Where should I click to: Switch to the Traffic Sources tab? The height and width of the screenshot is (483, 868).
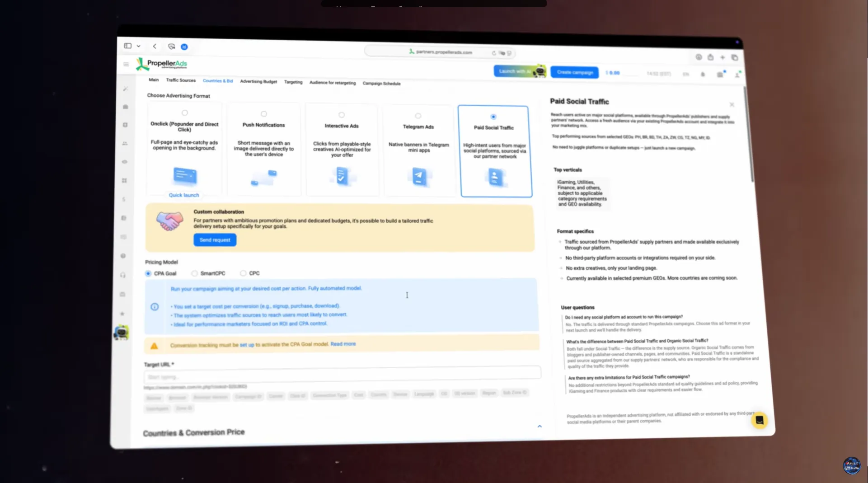[181, 80]
